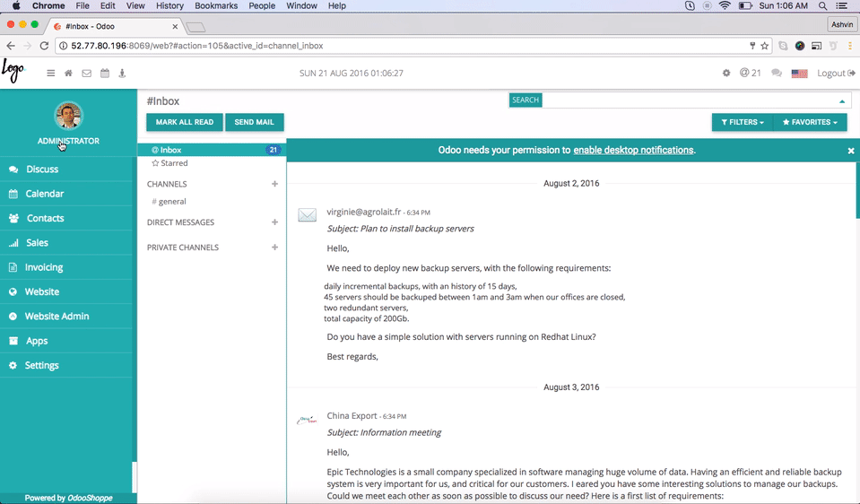Click subject 'Information meeting'
The width and height of the screenshot is (860, 504).
tap(384, 433)
